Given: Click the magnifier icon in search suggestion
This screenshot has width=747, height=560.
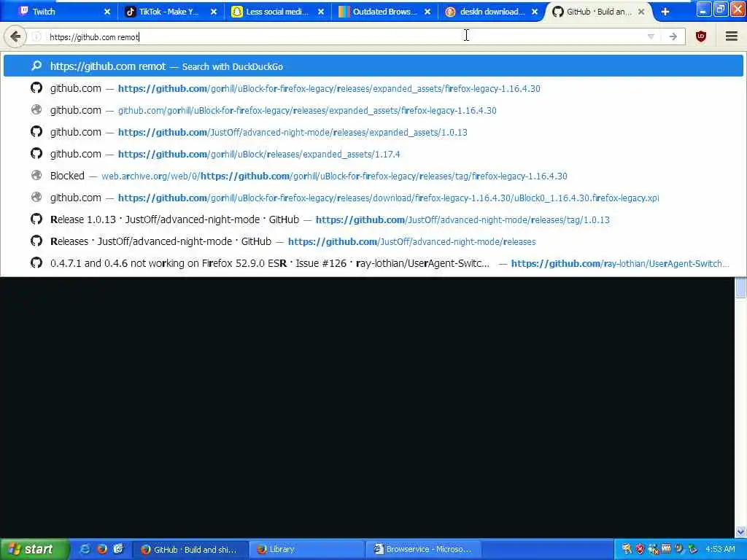Looking at the screenshot, I should 36,66.
